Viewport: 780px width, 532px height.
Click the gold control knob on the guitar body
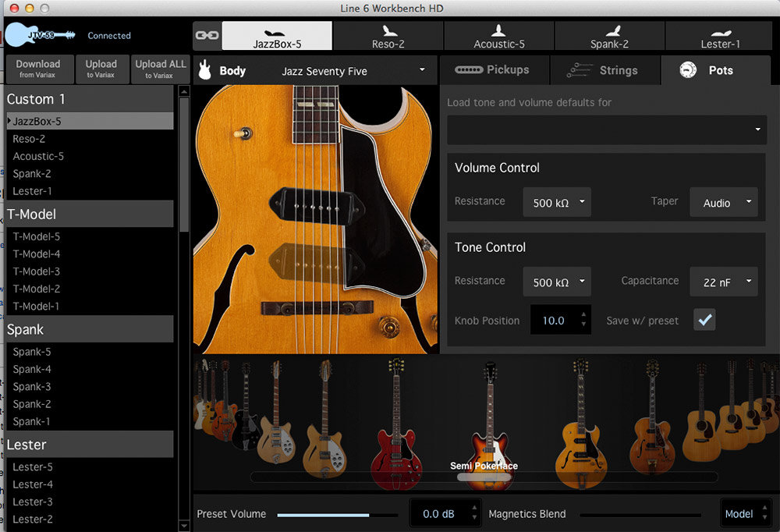click(x=388, y=327)
